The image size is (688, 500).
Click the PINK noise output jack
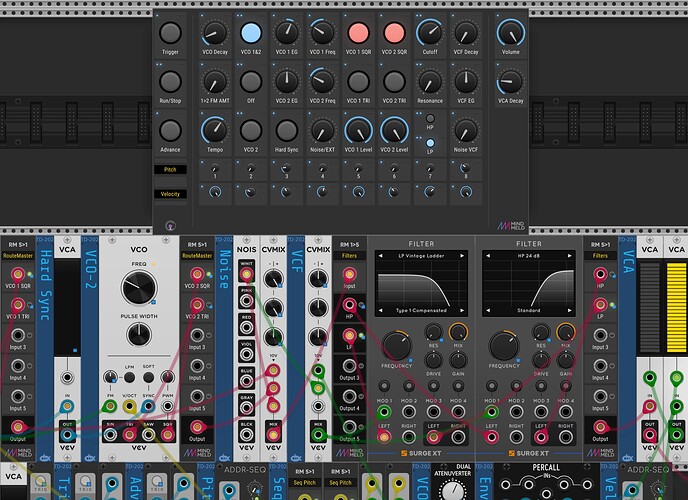247,301
